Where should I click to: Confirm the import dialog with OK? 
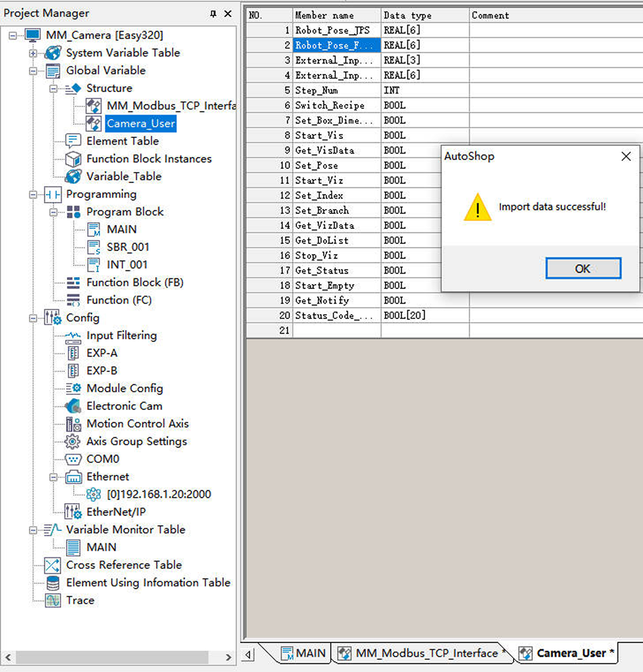coord(583,268)
